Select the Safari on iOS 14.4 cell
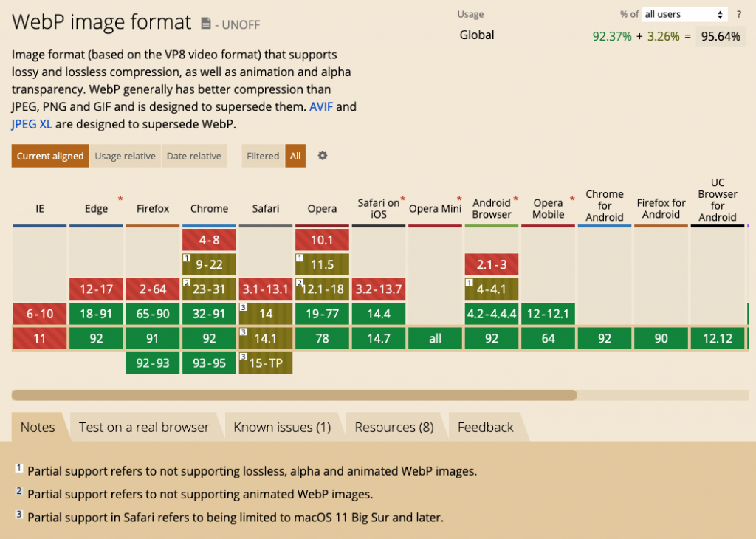The width and height of the screenshot is (756, 539). tap(379, 314)
